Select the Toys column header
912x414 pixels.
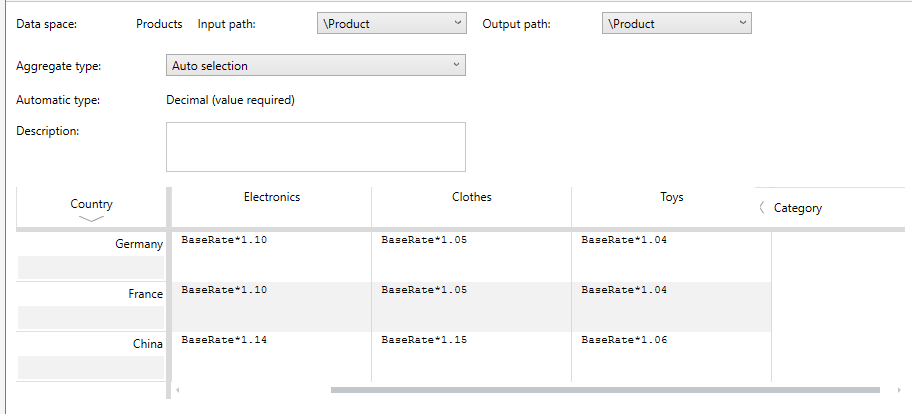672,197
